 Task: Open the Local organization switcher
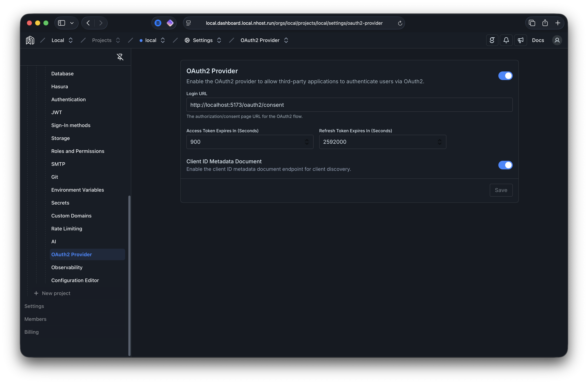pyautogui.click(x=71, y=40)
